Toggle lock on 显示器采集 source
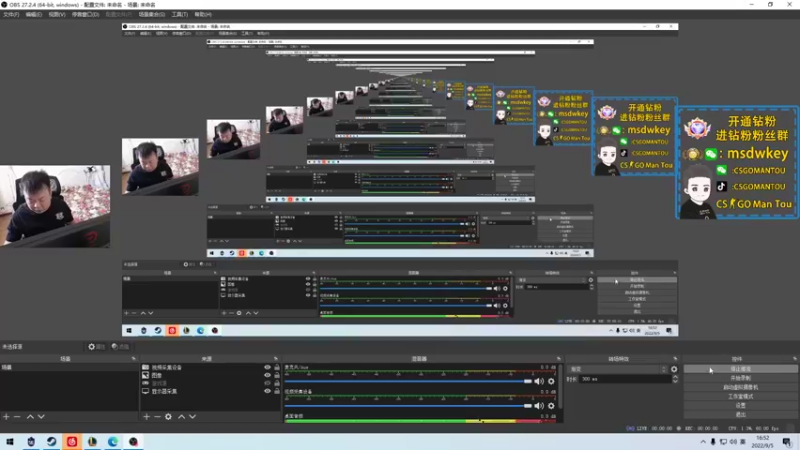800x450 pixels. coord(277,391)
